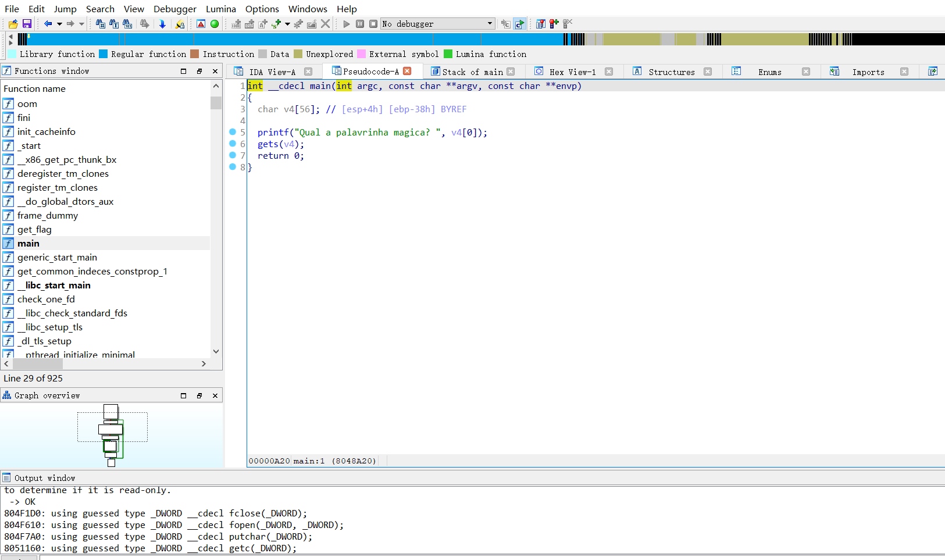Screen dimensions: 945x560
Task: Open the No debugger selector
Action: click(437, 24)
